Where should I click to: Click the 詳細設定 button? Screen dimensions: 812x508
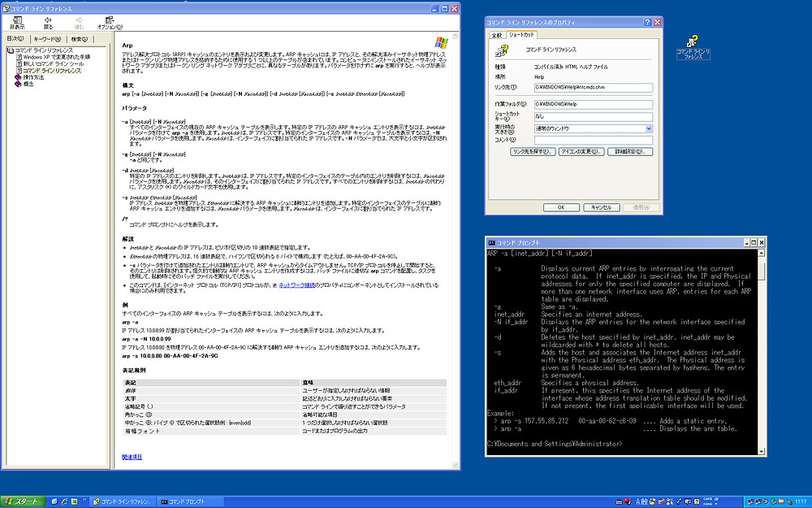click(x=630, y=152)
